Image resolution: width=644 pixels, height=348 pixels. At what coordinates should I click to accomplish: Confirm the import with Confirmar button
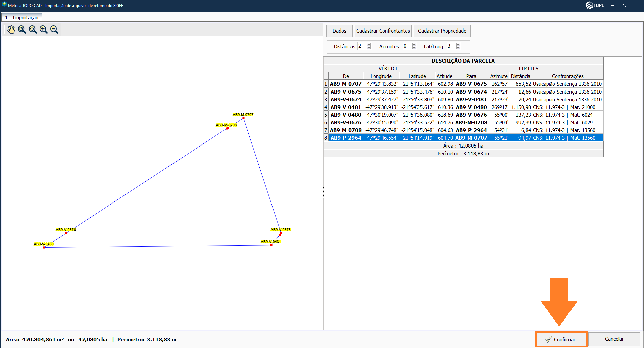pos(561,339)
